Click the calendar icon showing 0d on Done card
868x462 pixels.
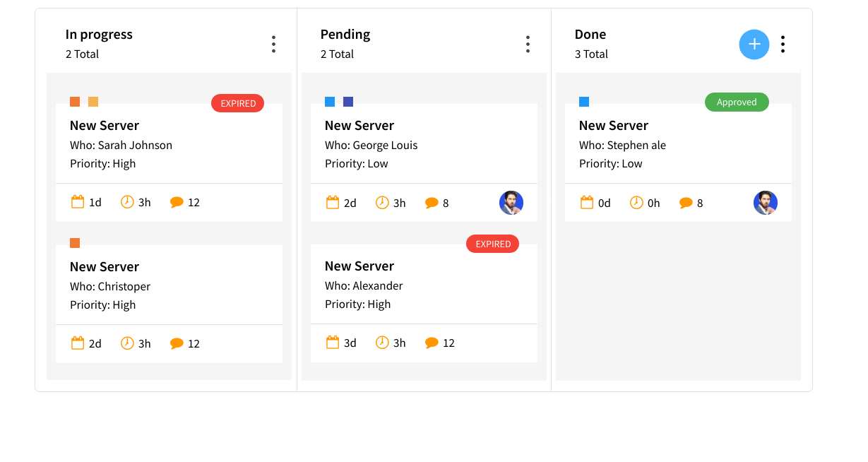tap(587, 202)
